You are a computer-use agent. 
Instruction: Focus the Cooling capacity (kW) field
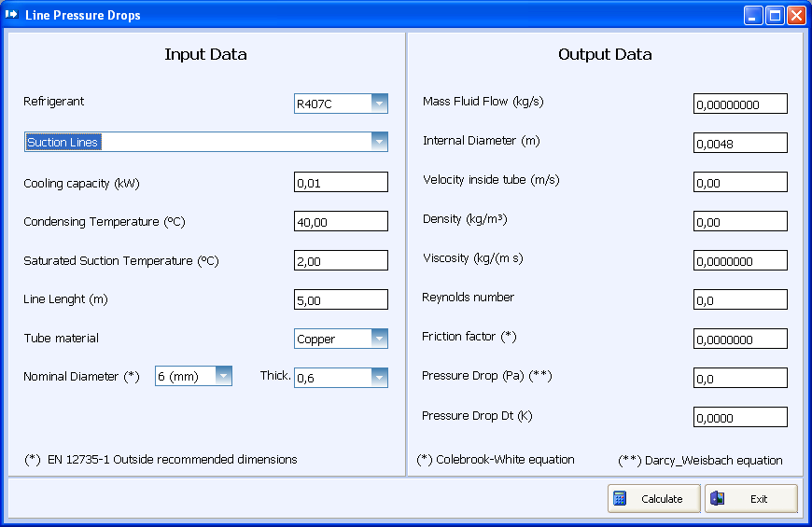point(341,182)
